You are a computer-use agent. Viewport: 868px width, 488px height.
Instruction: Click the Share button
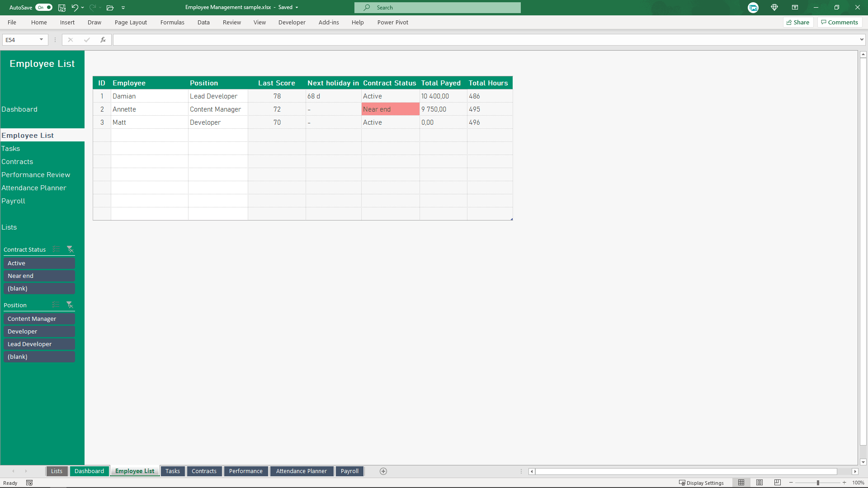798,22
